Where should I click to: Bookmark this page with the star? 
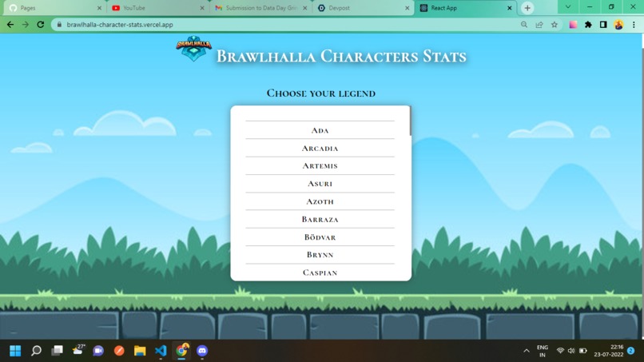click(555, 25)
